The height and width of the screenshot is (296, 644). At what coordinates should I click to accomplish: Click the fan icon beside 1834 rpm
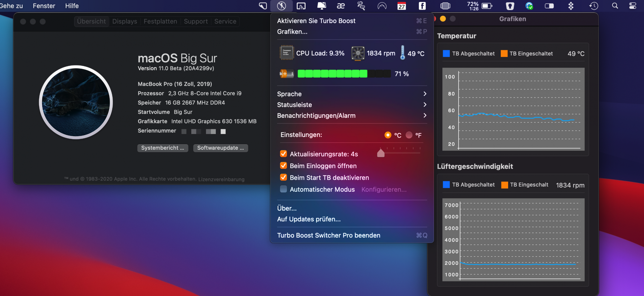point(358,53)
